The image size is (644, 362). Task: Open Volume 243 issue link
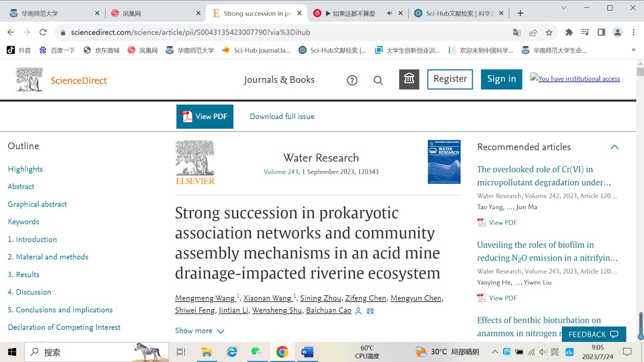coord(281,172)
